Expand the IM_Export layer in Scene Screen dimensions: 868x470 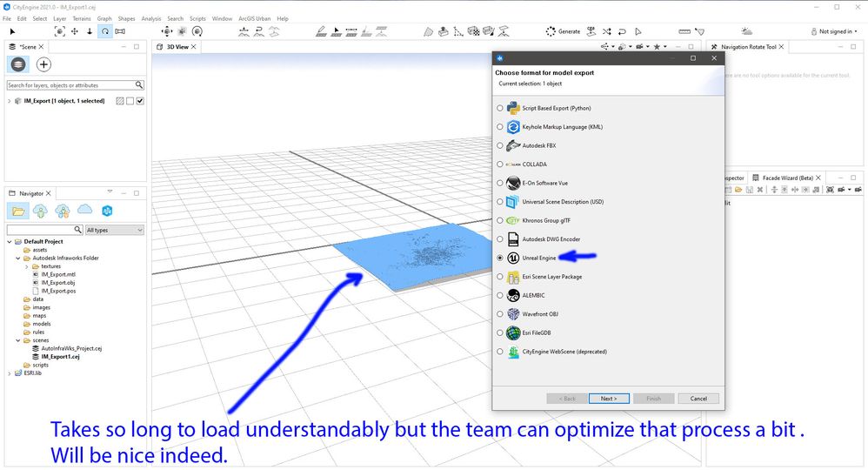pos(10,101)
